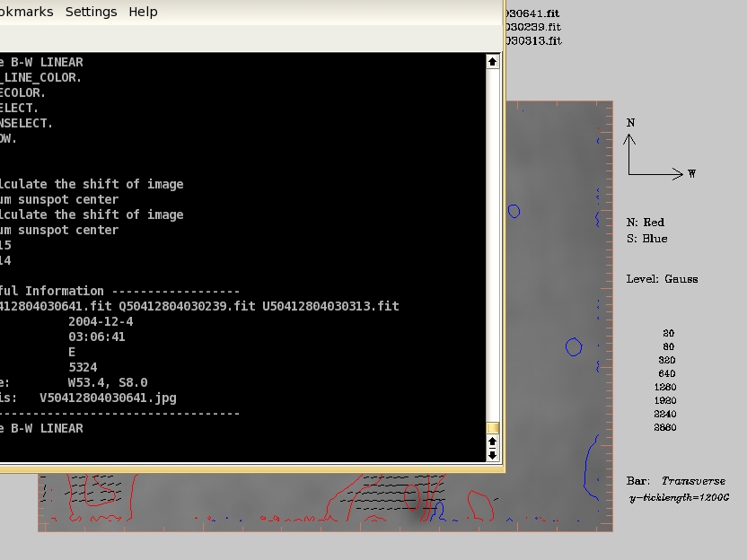Click the 2880 contour level value
Screen dimensions: 747x560
click(x=664, y=427)
